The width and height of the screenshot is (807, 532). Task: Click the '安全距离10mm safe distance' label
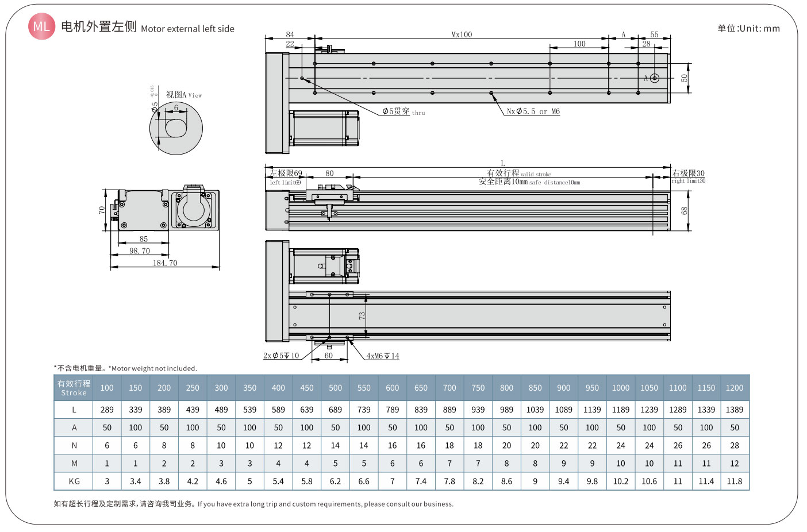pyautogui.click(x=529, y=182)
